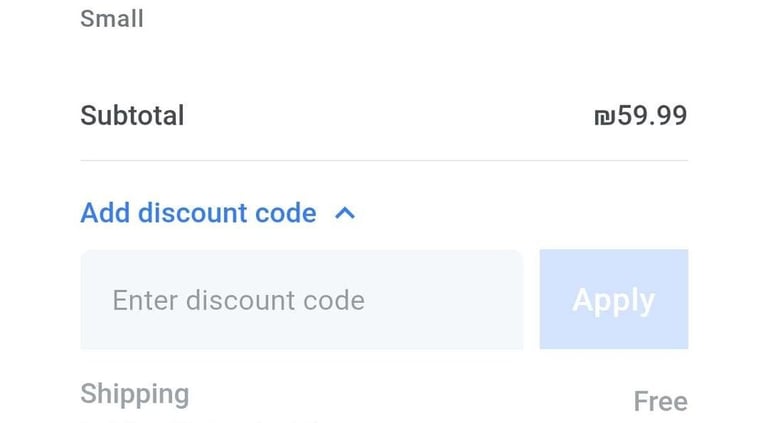Click the 'Small' size text
The height and width of the screenshot is (423, 768).
click(112, 18)
